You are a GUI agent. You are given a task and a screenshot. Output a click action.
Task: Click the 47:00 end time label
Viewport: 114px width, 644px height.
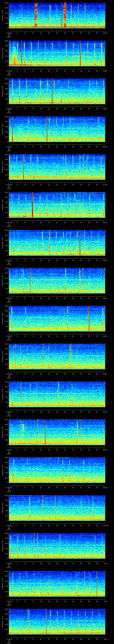point(105,33)
